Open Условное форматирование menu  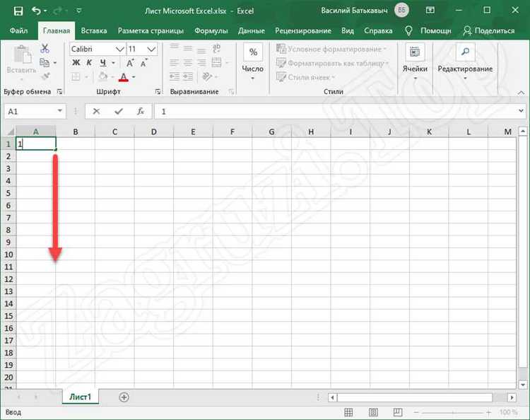pyautogui.click(x=331, y=49)
